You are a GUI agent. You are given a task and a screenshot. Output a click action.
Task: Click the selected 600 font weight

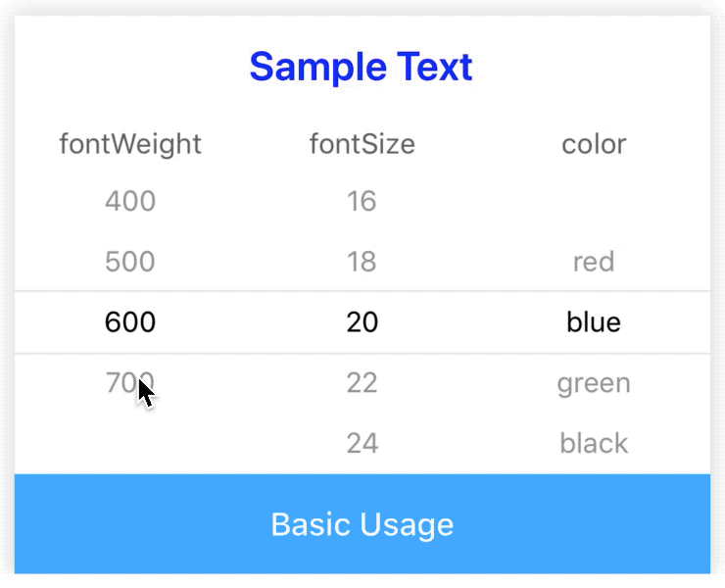[x=130, y=322]
